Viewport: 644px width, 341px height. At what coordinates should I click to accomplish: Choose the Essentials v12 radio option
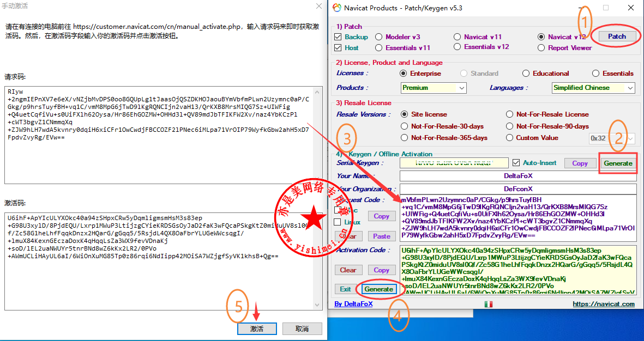[457, 47]
